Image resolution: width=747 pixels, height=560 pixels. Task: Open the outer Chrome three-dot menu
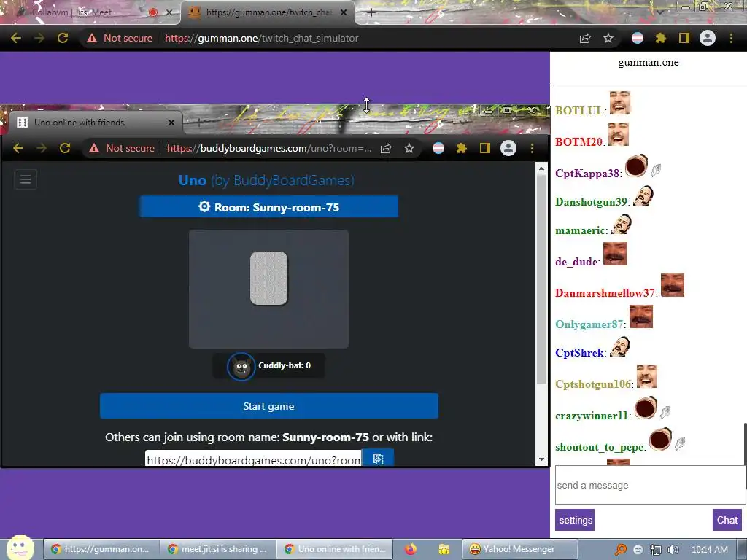[x=731, y=38]
